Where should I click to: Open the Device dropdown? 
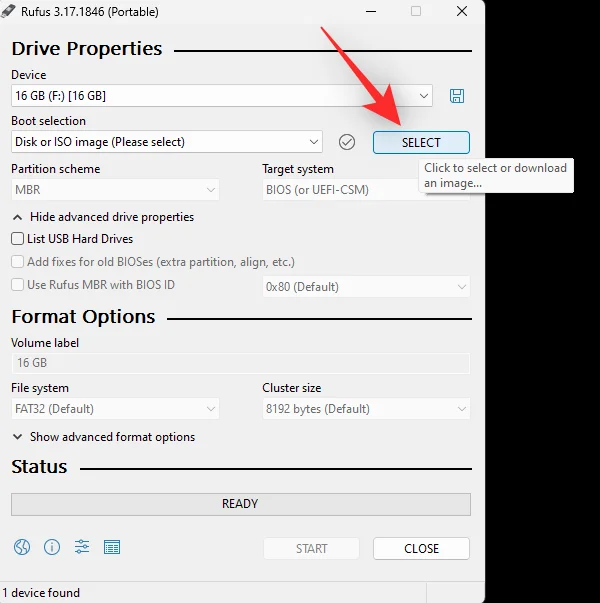click(x=222, y=96)
